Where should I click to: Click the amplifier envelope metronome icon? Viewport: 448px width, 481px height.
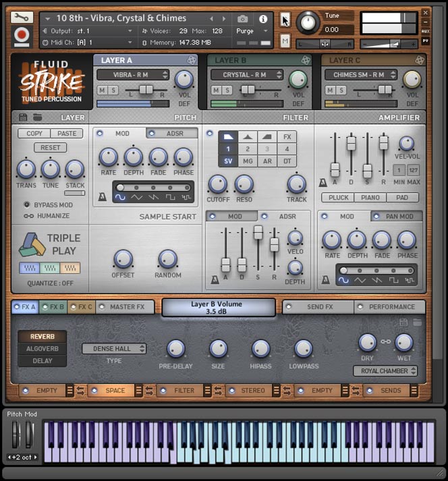click(x=323, y=183)
